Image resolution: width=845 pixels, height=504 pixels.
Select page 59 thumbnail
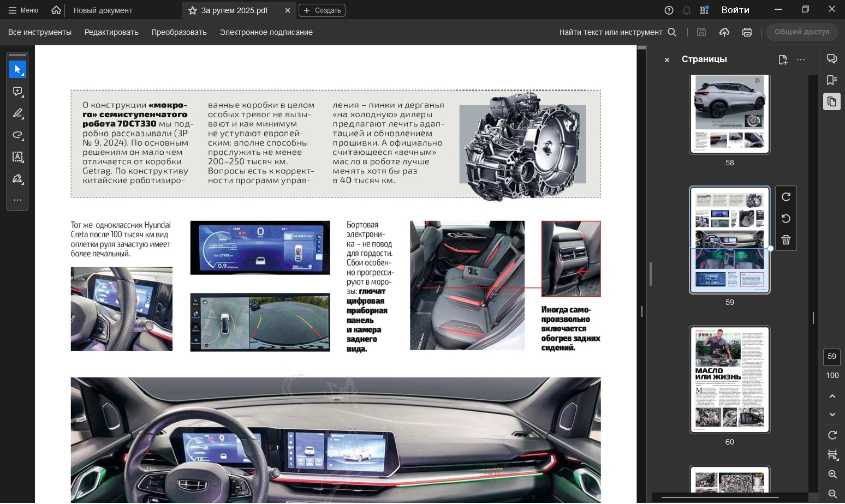(x=730, y=240)
